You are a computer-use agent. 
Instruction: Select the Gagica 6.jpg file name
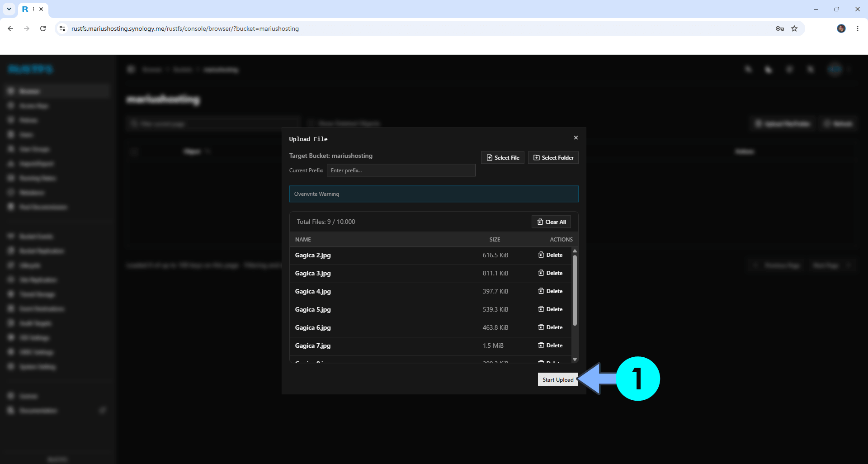click(x=313, y=327)
